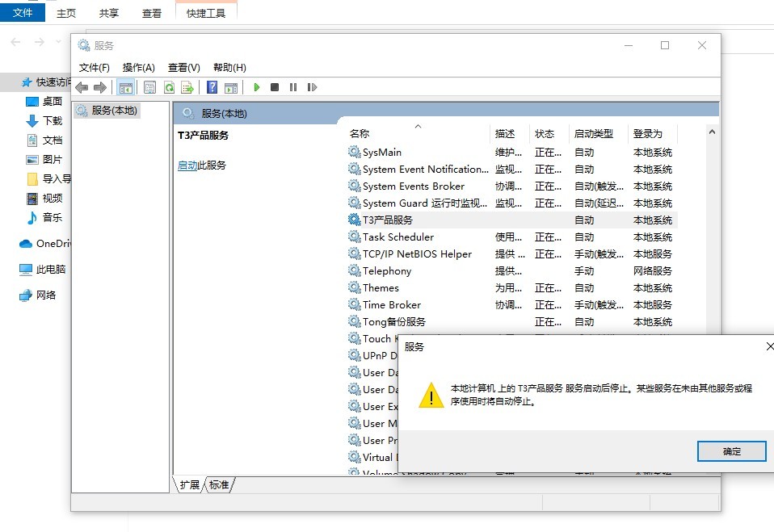Screen dimensions: 774x532
Task: Open the 文件(F) menu in Services
Action: click(x=95, y=68)
